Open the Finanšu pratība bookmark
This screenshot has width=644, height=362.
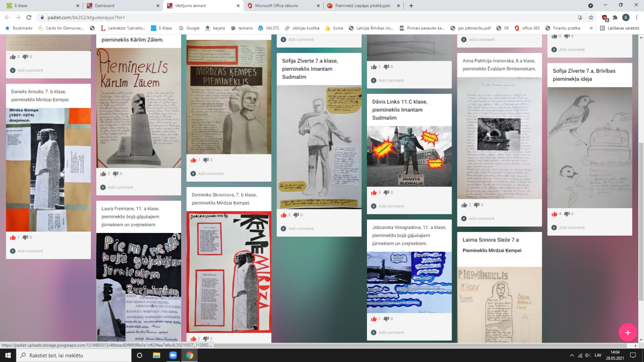[563, 28]
